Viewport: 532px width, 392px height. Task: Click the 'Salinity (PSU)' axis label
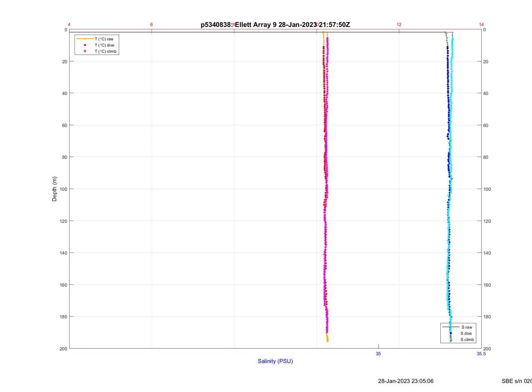275,361
